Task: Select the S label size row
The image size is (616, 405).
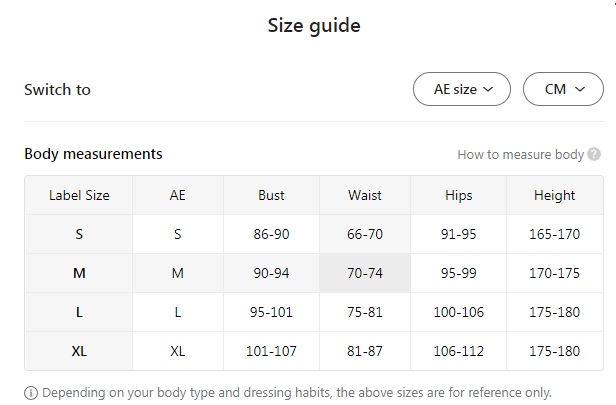Action: click(x=79, y=234)
